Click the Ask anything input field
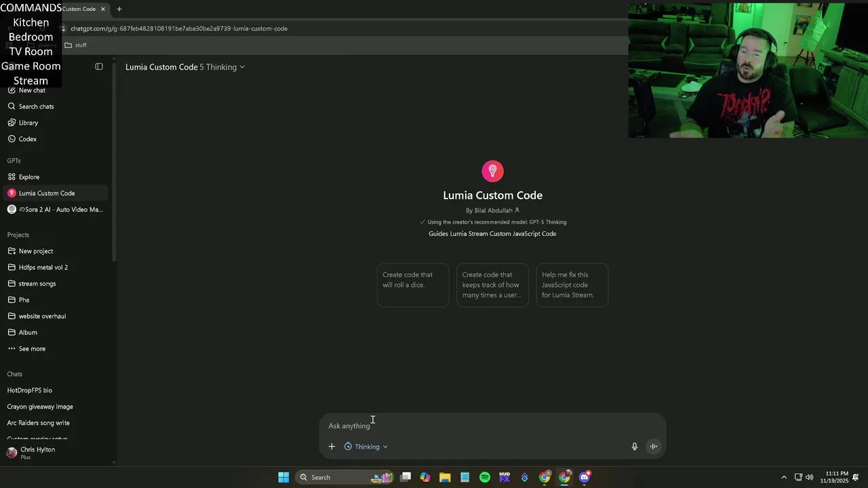This screenshot has height=488, width=868. coord(492,426)
